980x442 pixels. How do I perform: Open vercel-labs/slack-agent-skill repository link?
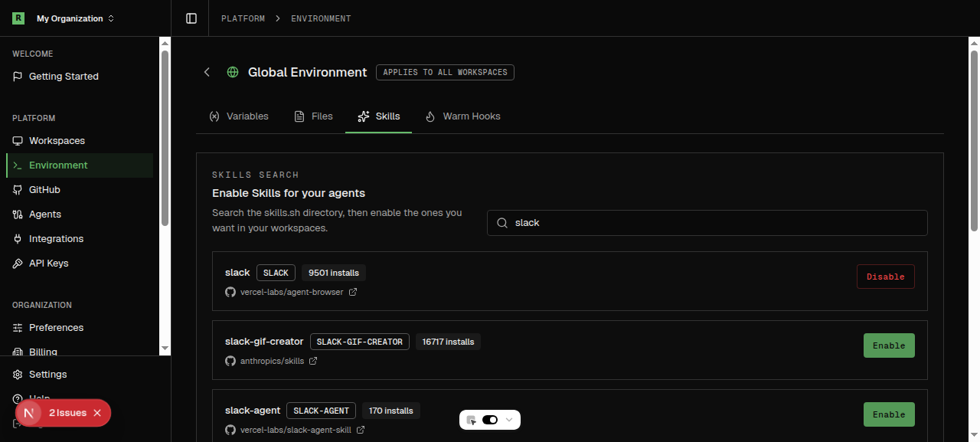coord(296,430)
